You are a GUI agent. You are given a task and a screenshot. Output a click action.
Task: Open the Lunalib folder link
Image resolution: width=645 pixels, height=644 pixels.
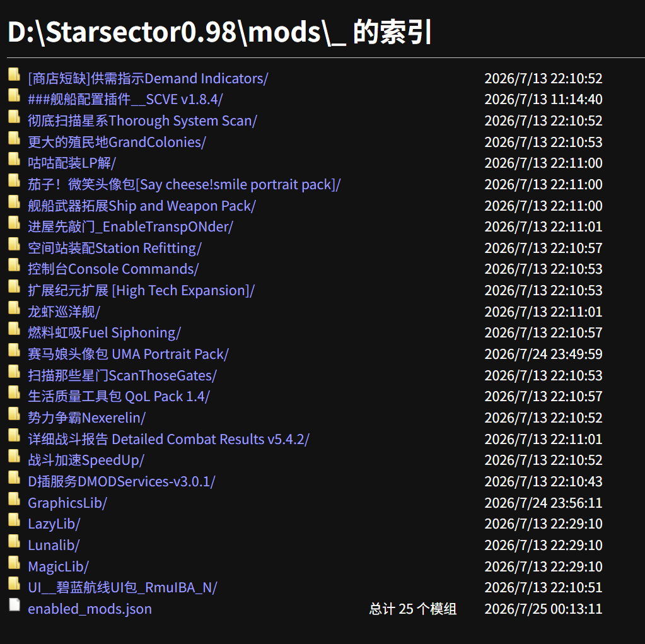tap(54, 546)
